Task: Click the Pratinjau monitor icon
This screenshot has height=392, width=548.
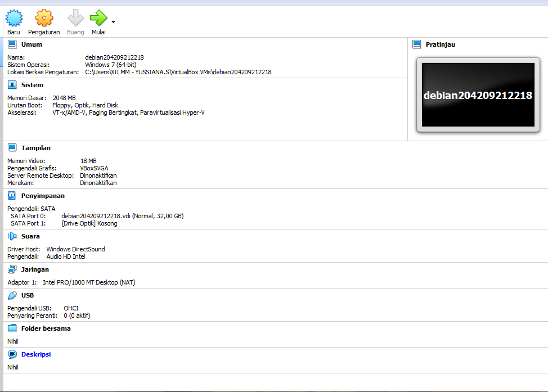Action: [x=416, y=44]
